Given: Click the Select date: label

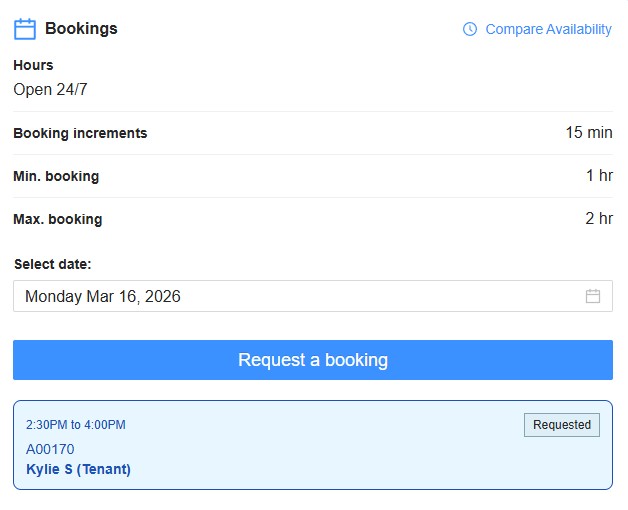Looking at the screenshot, I should click(x=53, y=264).
